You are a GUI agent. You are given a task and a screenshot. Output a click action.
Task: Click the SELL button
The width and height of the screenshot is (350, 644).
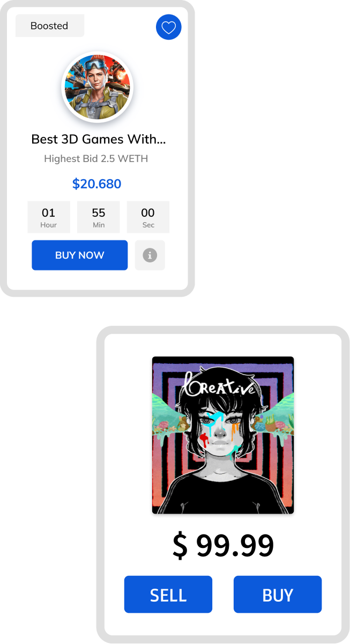click(x=168, y=595)
